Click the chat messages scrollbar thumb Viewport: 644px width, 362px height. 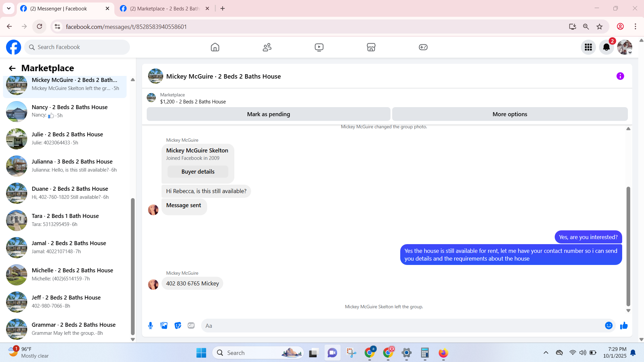pyautogui.click(x=628, y=246)
